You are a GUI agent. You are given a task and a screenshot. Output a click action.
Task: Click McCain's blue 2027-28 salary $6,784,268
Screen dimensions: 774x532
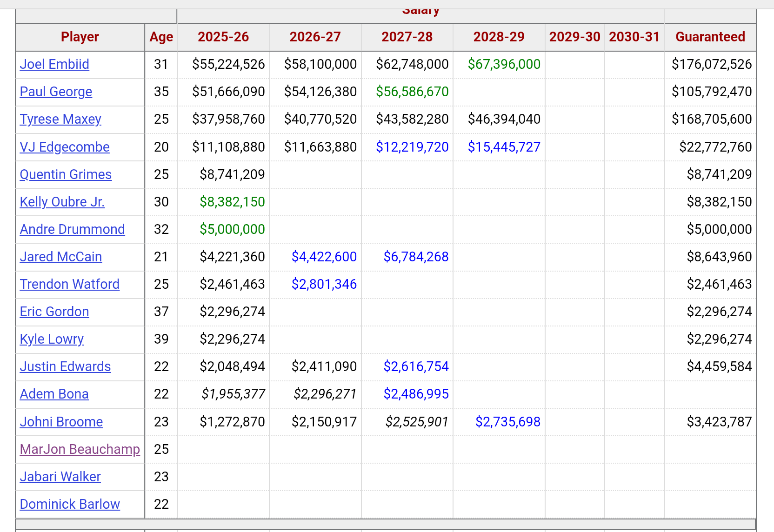416,257
